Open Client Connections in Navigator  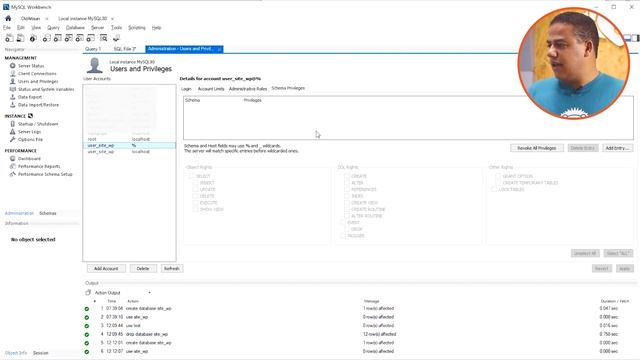click(x=37, y=73)
